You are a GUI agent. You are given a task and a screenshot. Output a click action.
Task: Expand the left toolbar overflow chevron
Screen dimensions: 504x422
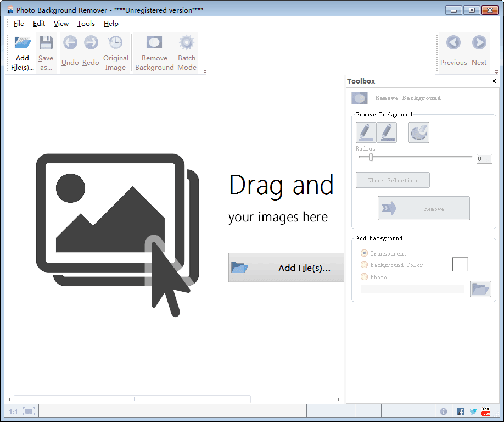(x=204, y=71)
